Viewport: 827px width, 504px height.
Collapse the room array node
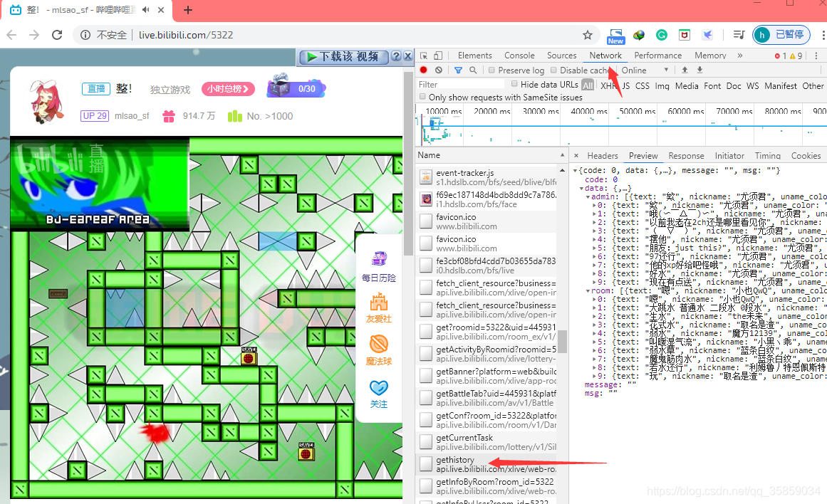point(588,291)
